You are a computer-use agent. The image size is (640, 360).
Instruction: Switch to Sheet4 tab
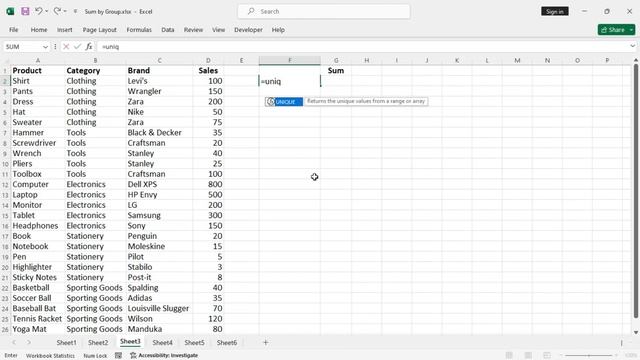tap(162, 342)
